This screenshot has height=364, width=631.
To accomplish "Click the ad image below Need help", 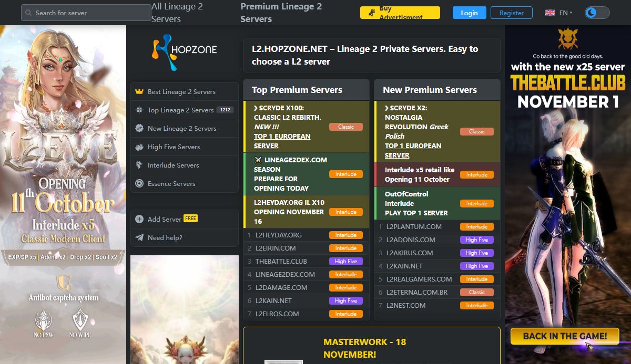I will 185,309.
